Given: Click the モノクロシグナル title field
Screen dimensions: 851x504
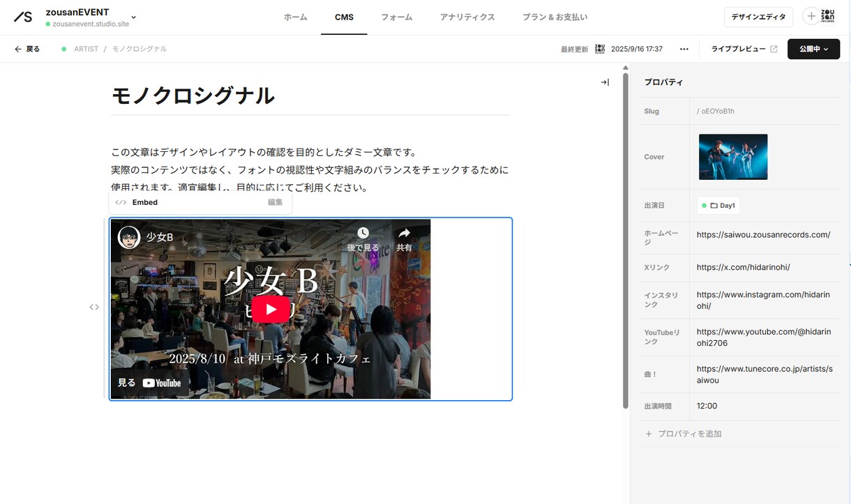Looking at the screenshot, I should [x=310, y=96].
